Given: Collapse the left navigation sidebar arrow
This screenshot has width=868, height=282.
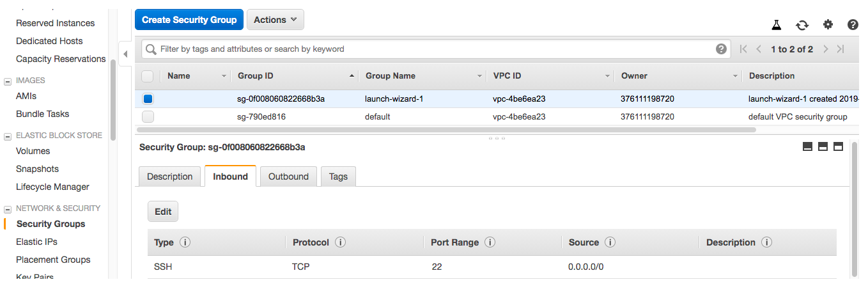Looking at the screenshot, I should (125, 54).
